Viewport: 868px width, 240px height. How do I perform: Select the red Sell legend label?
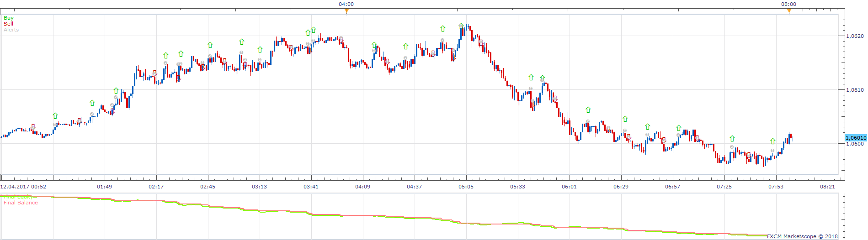click(x=8, y=24)
